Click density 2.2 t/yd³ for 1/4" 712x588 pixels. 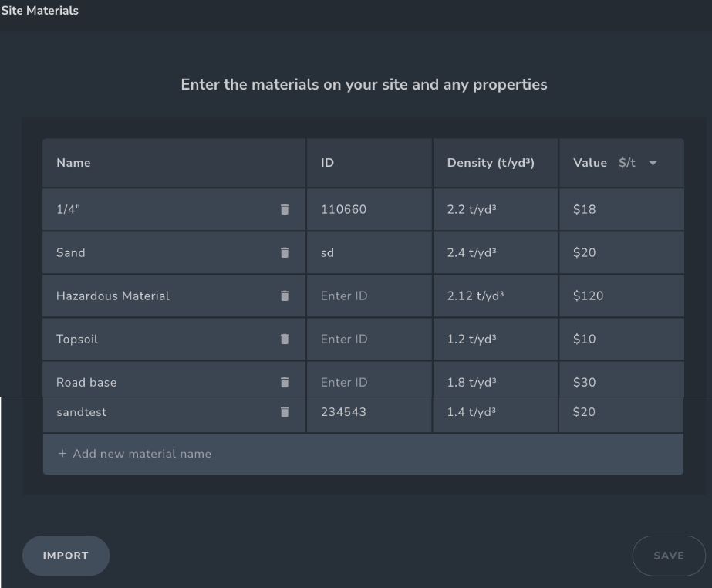click(x=495, y=209)
